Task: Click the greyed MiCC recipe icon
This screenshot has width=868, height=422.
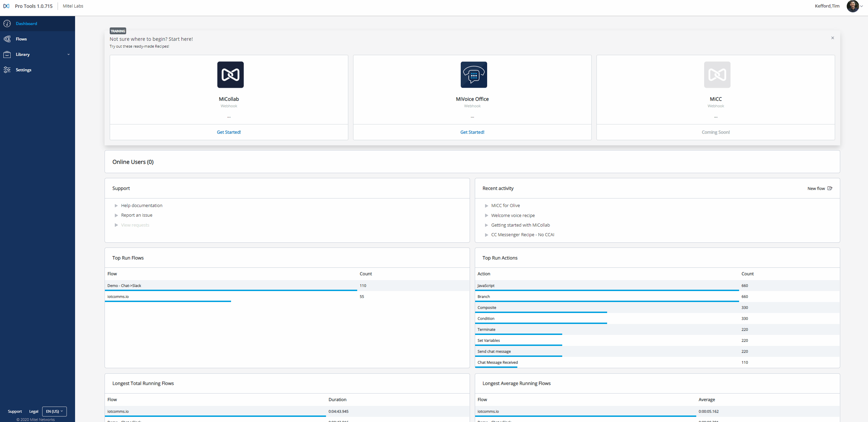Action: click(x=717, y=75)
